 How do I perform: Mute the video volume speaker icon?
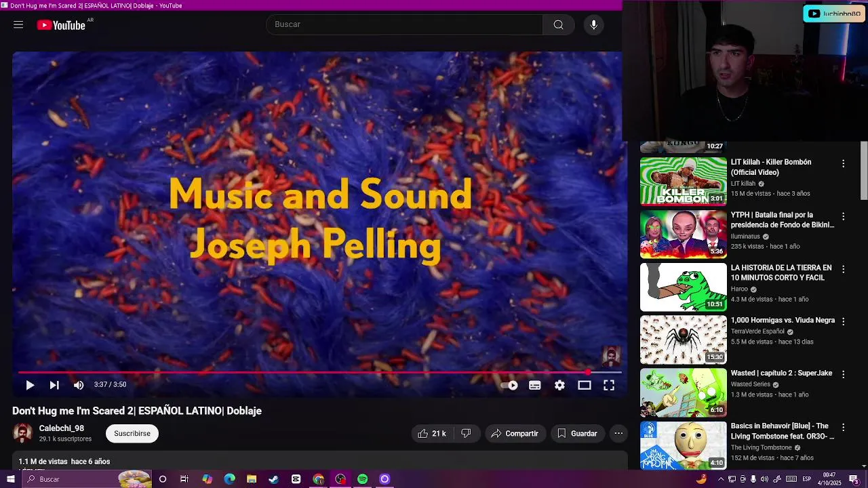[x=79, y=385]
